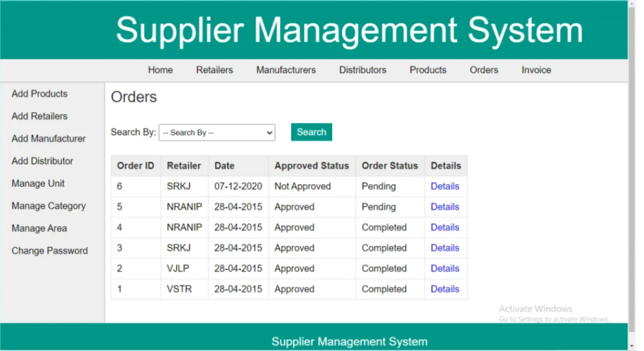Screen dimensions: 644x351
Task: Choose Add Manufacturer in sidebar
Action: 48,138
